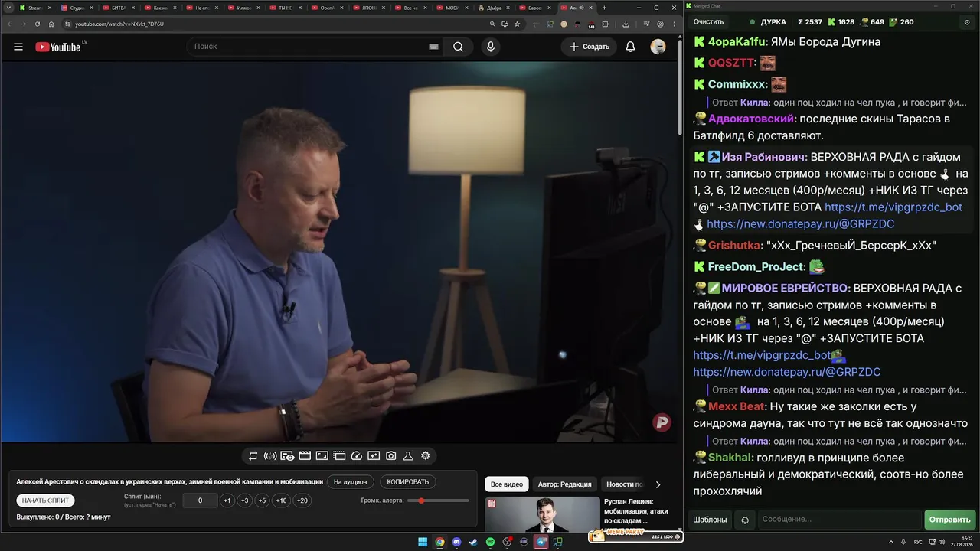This screenshot has width=980, height=551.
Task: Expand more filter chips with arrow
Action: (658, 484)
